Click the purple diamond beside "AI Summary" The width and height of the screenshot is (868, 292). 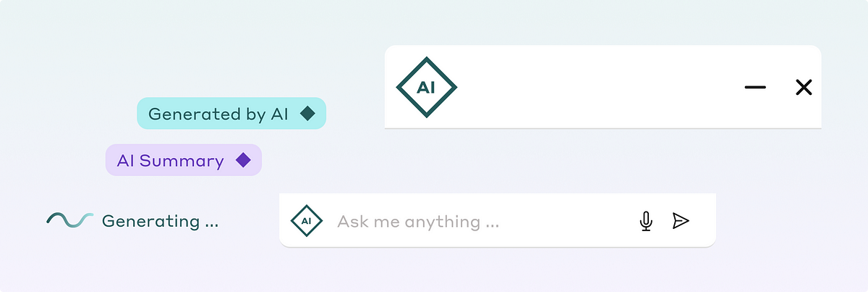pyautogui.click(x=243, y=160)
